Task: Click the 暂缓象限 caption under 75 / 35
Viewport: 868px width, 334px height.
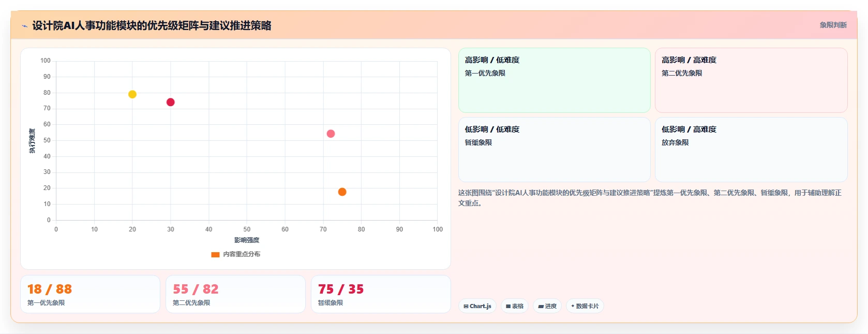Action: click(x=331, y=303)
